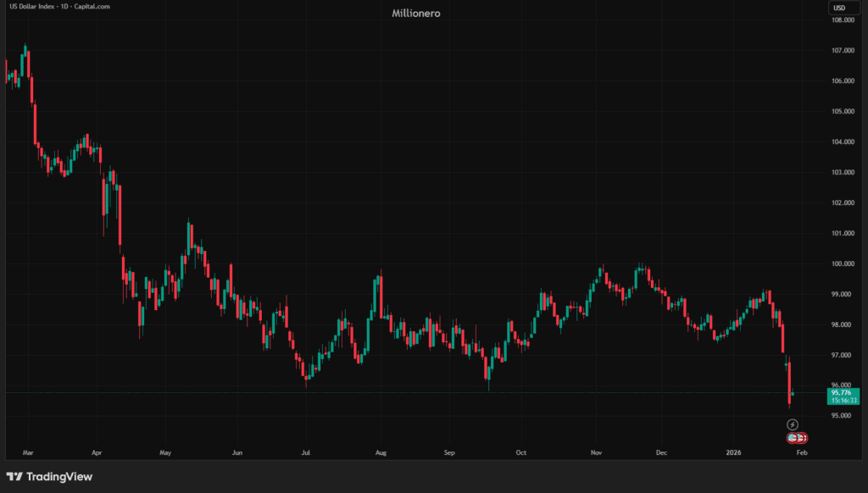The height and width of the screenshot is (493, 868).
Task: Click the lightning bolt event icon
Action: [x=793, y=424]
